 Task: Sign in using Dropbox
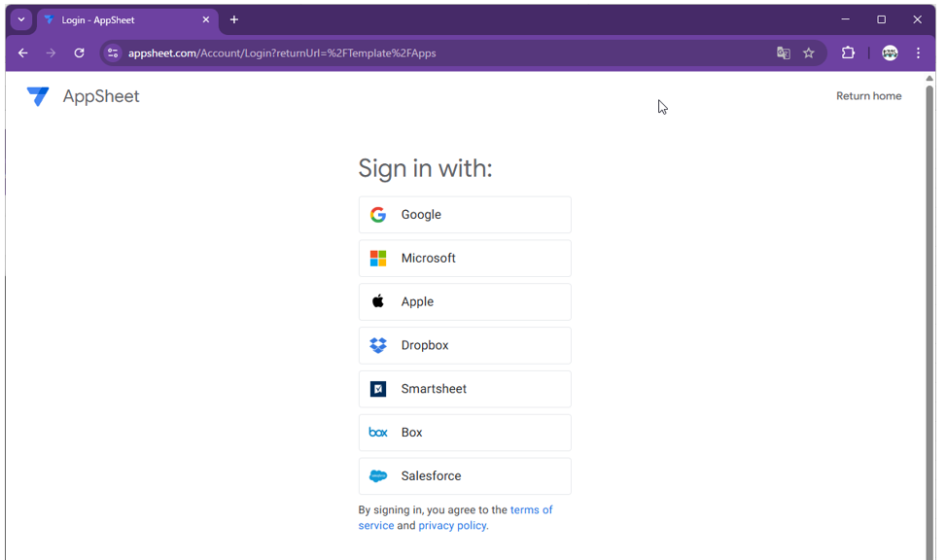click(465, 346)
